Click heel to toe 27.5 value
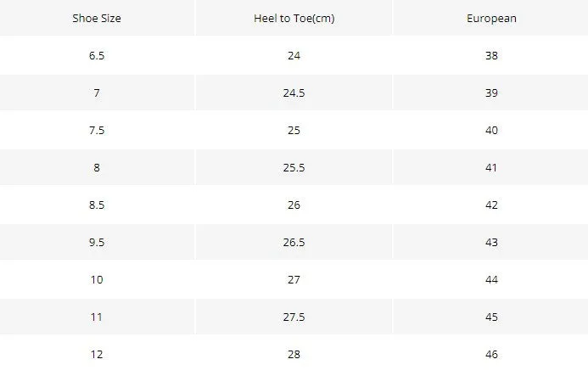This screenshot has height=376, width=588. 294,317
